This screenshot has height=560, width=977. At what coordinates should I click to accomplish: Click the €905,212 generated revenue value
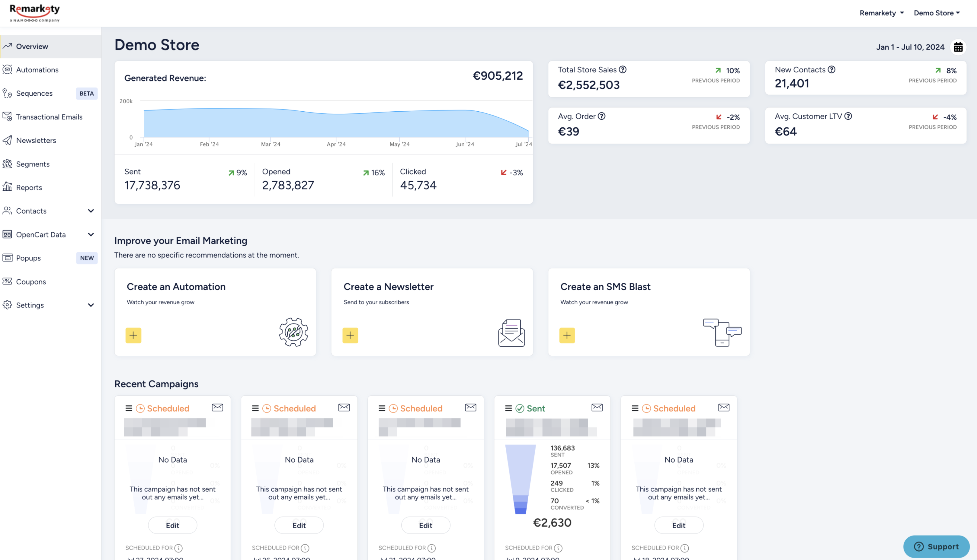[x=498, y=76]
